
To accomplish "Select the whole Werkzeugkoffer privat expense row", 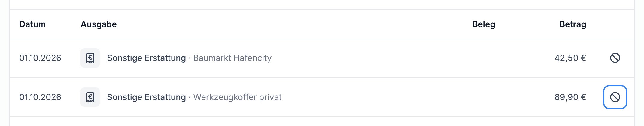I will [x=322, y=97].
